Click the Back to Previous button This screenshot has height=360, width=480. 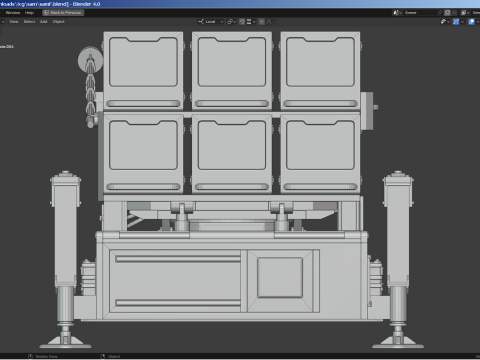pos(63,13)
